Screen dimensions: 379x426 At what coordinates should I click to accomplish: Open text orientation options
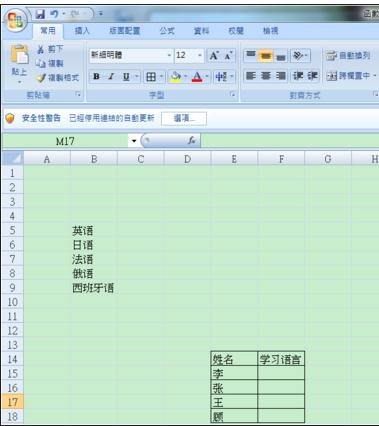point(300,56)
